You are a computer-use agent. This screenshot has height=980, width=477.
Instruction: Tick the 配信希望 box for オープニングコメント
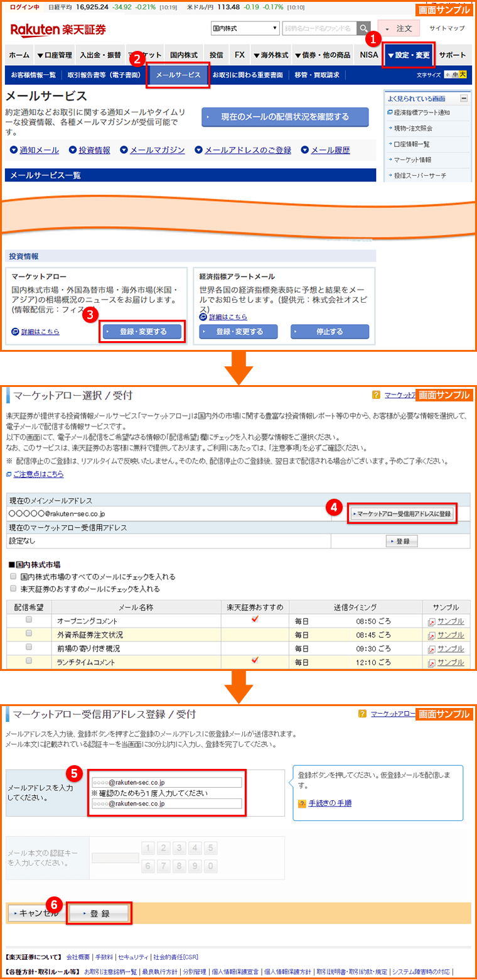click(x=28, y=620)
